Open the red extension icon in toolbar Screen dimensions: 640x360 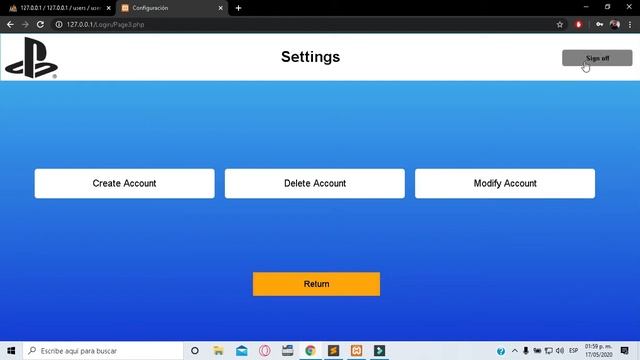(x=578, y=24)
